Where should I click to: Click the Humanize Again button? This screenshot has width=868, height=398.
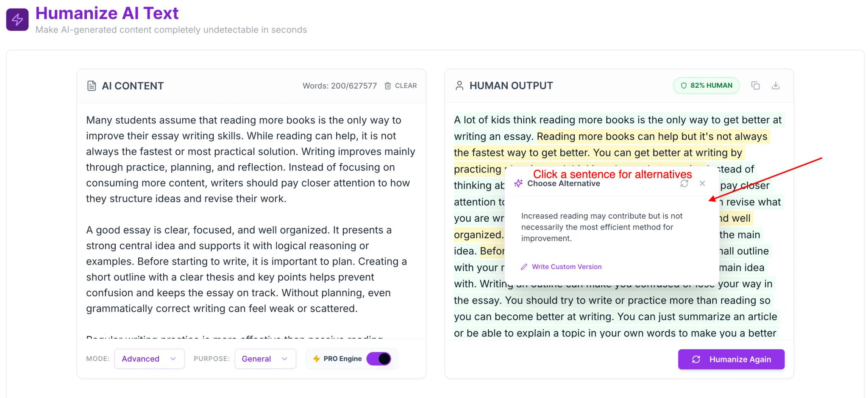[x=731, y=359]
